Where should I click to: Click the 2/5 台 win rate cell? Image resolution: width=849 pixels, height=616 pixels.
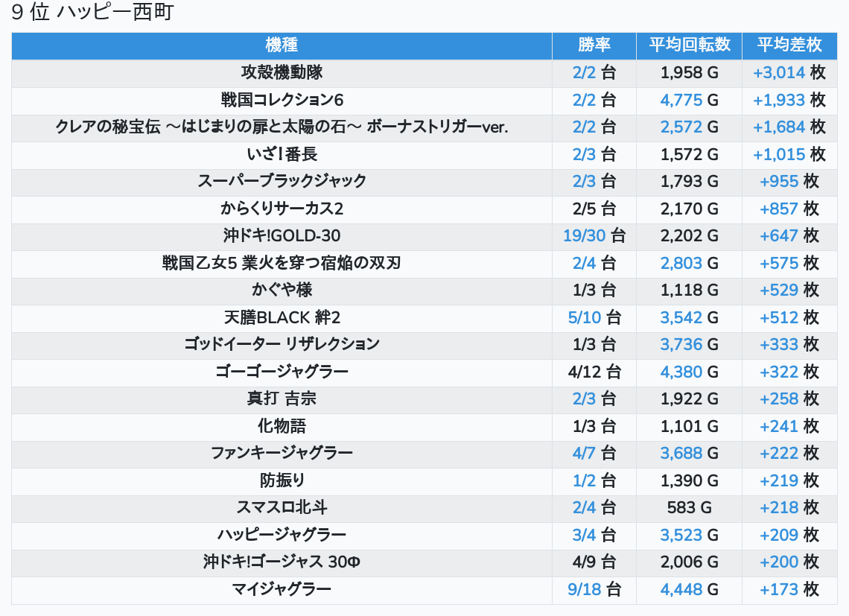[x=594, y=209]
